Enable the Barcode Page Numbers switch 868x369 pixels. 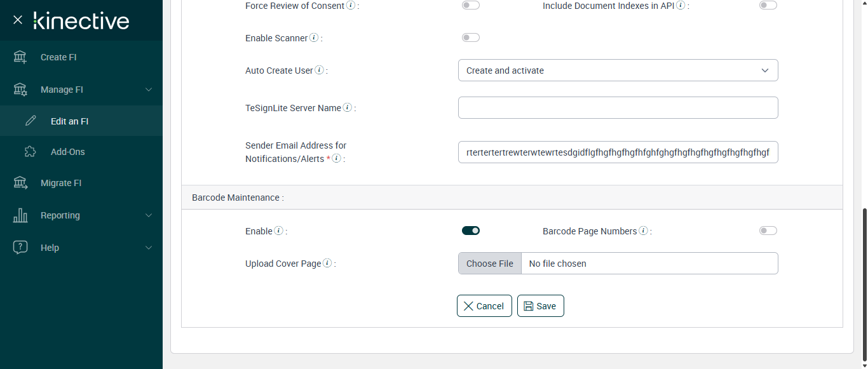click(768, 231)
